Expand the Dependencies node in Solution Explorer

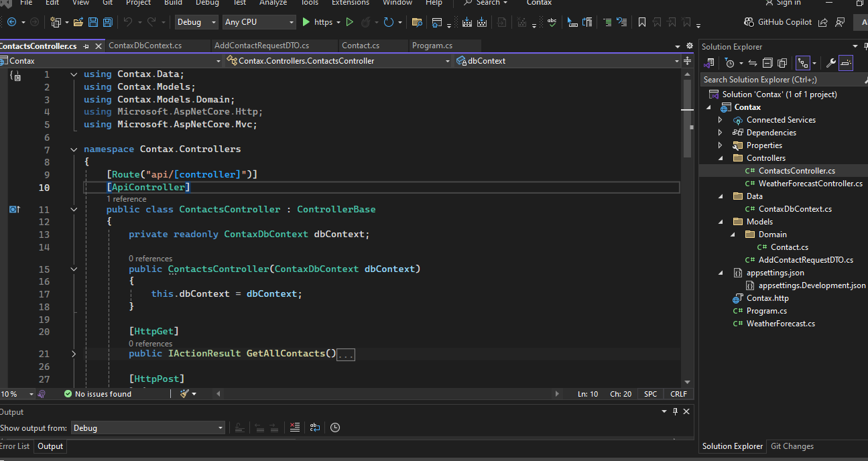coord(721,133)
